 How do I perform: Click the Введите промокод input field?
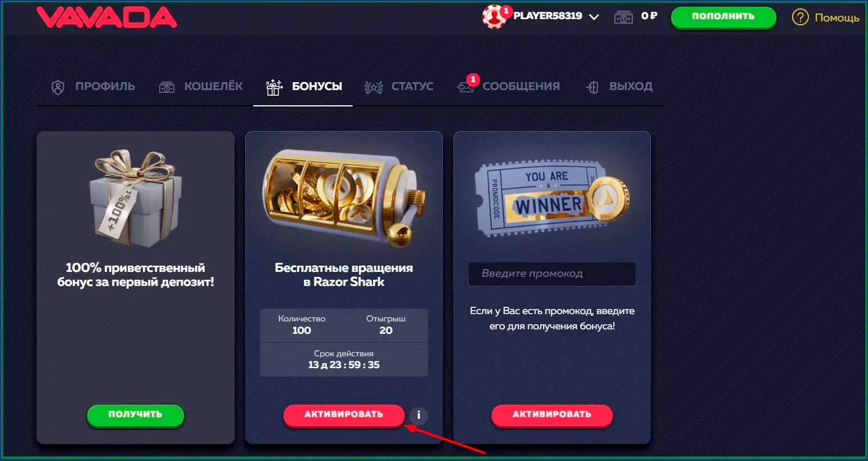[552, 274]
